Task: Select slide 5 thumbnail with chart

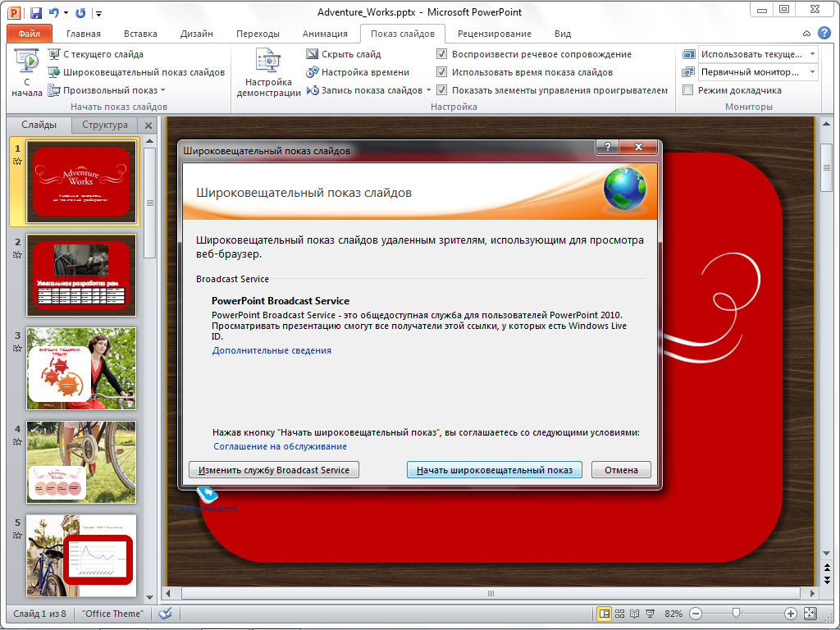Action: pyautogui.click(x=81, y=555)
